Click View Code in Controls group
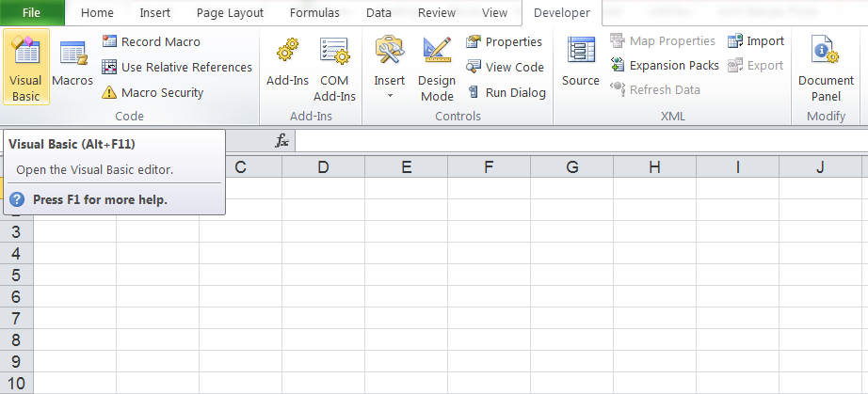This screenshot has width=868, height=394. [x=505, y=67]
